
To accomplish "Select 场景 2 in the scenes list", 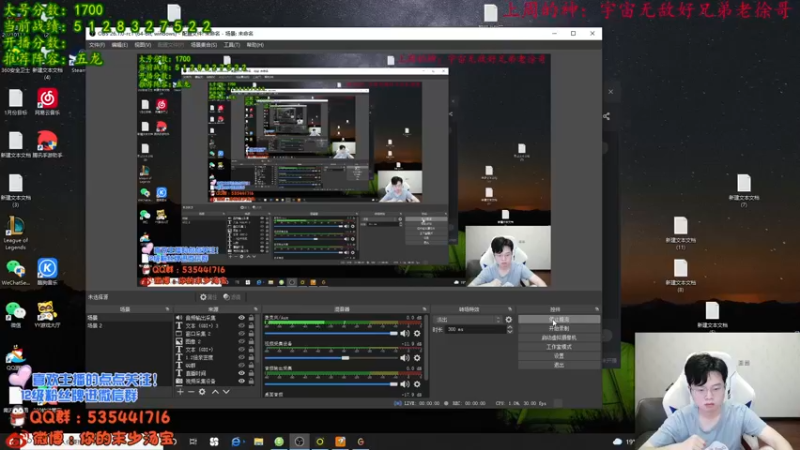I will click(x=129, y=326).
